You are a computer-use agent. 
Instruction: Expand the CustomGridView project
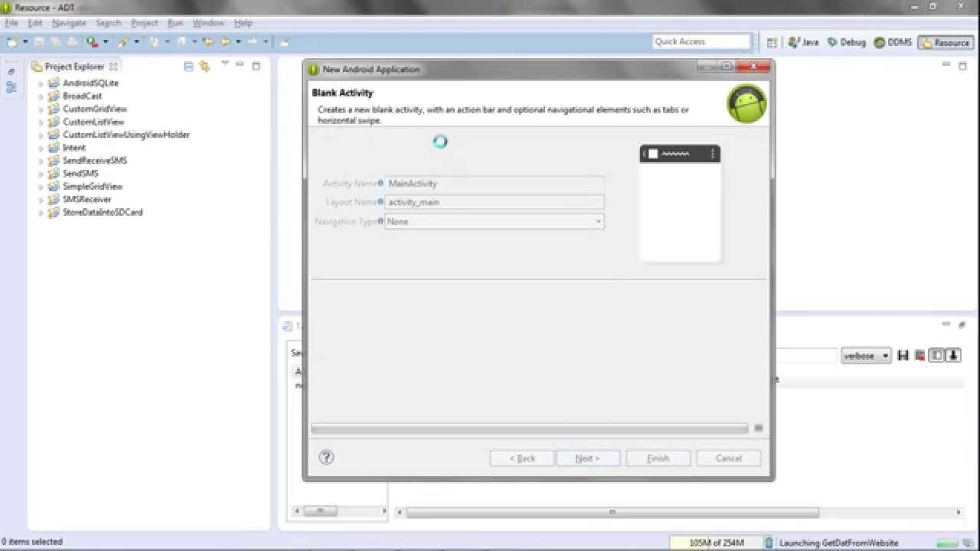click(x=41, y=109)
